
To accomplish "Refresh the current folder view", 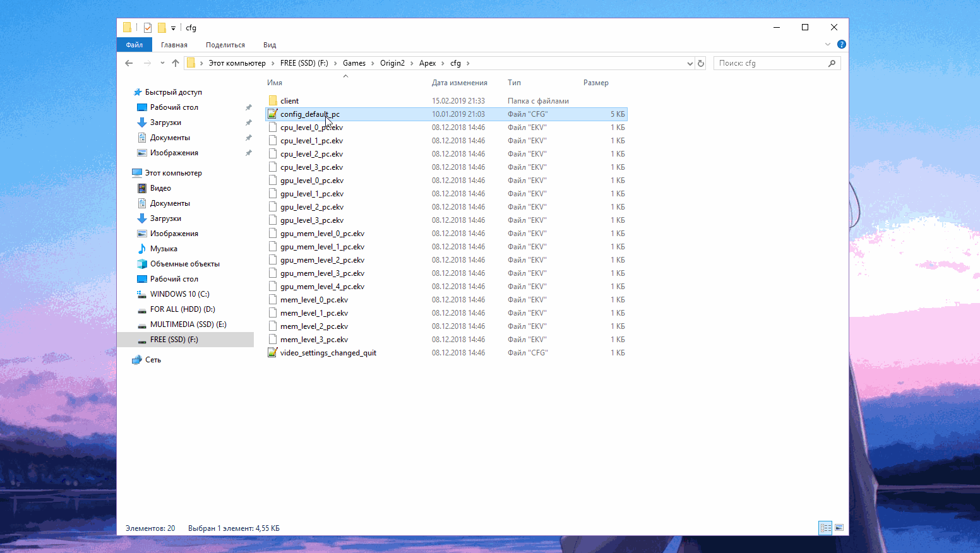I will (x=701, y=63).
